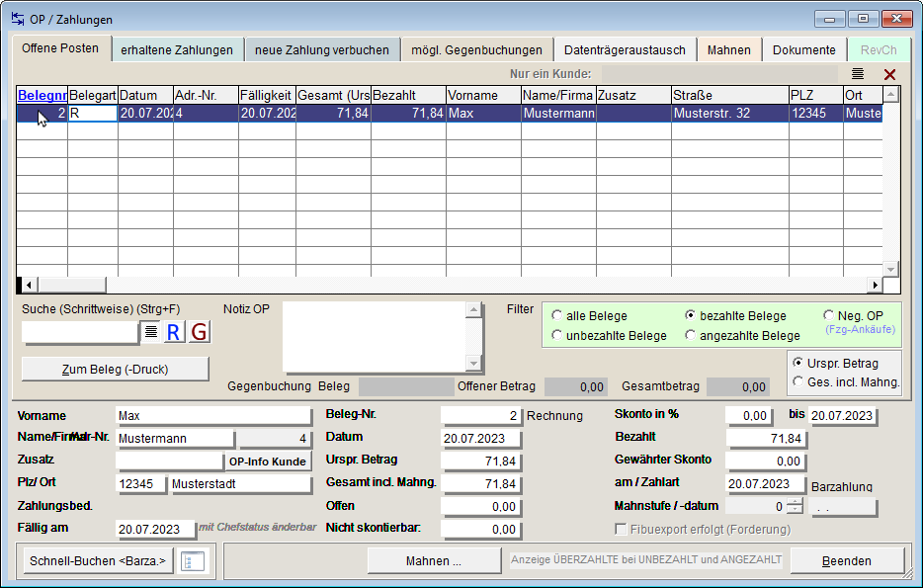
Task: Click the OP / Zahlungen window title icon
Action: (x=18, y=19)
